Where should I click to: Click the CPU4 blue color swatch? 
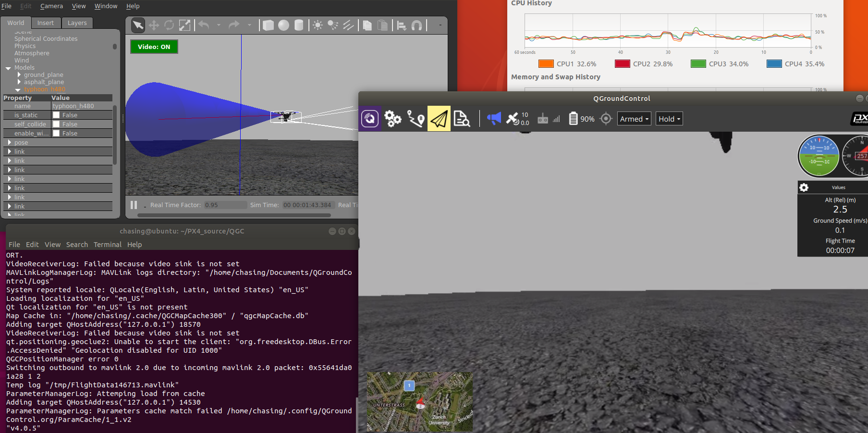(x=774, y=63)
